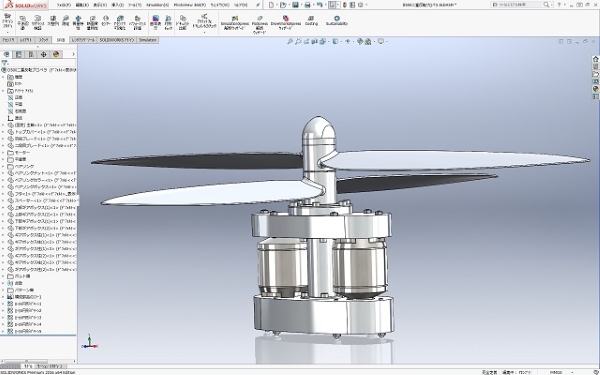Image resolution: width=600 pixels, height=375 pixels.
Task: Click the Print icon in the quick access bar
Action: click(x=307, y=5)
